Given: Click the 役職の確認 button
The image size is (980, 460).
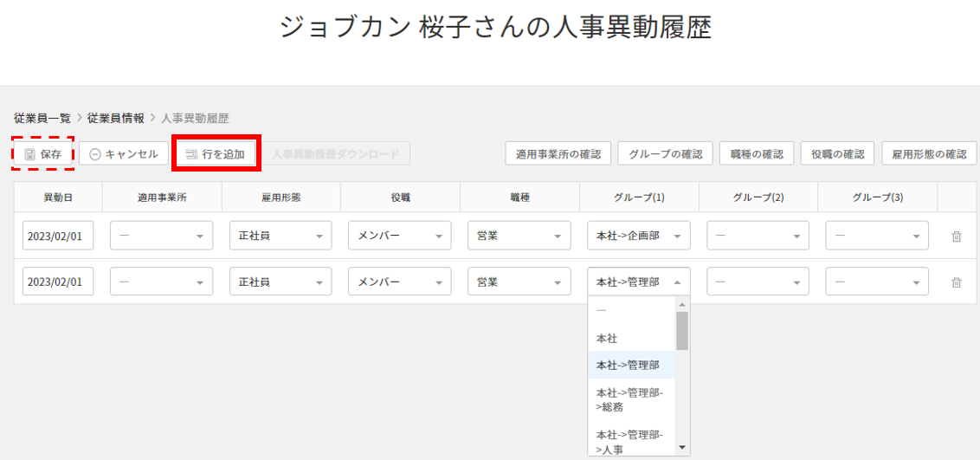Looking at the screenshot, I should [837, 153].
